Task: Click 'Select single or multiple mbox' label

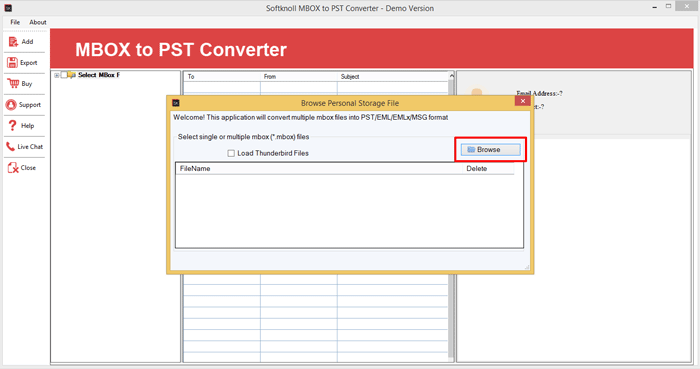Action: (x=243, y=137)
